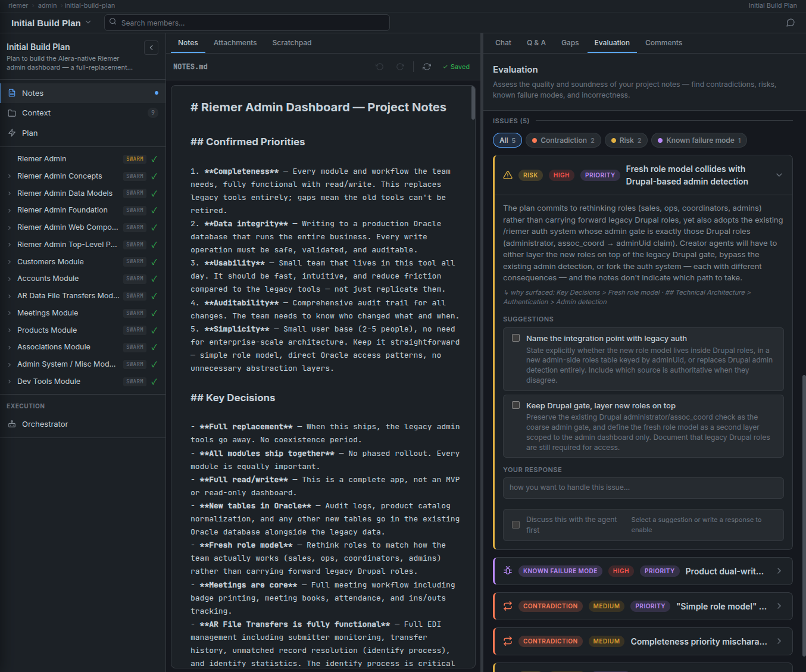
Task: Select the Evaluation tab
Action: (x=611, y=43)
